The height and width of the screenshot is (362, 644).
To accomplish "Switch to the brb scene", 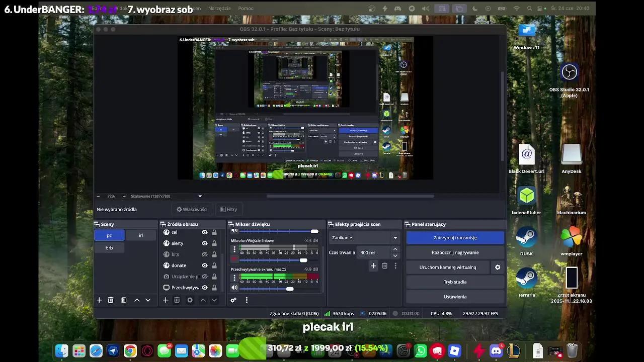I will pyautogui.click(x=109, y=248).
